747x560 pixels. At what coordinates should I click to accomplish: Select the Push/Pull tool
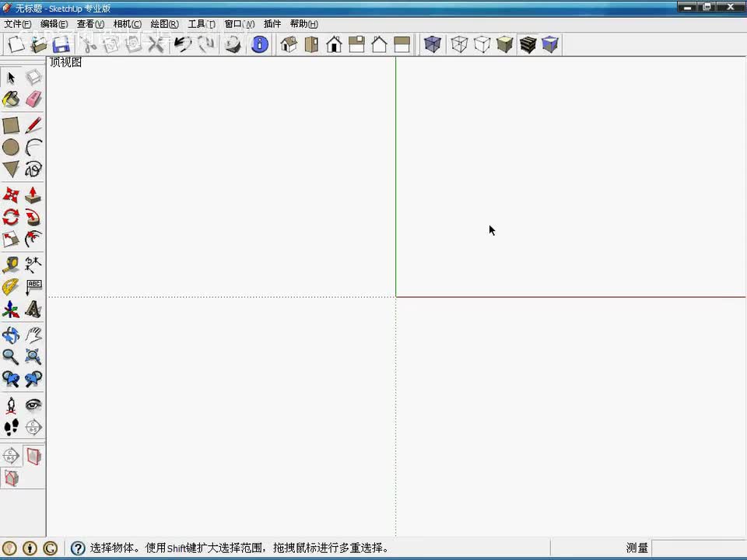33,195
